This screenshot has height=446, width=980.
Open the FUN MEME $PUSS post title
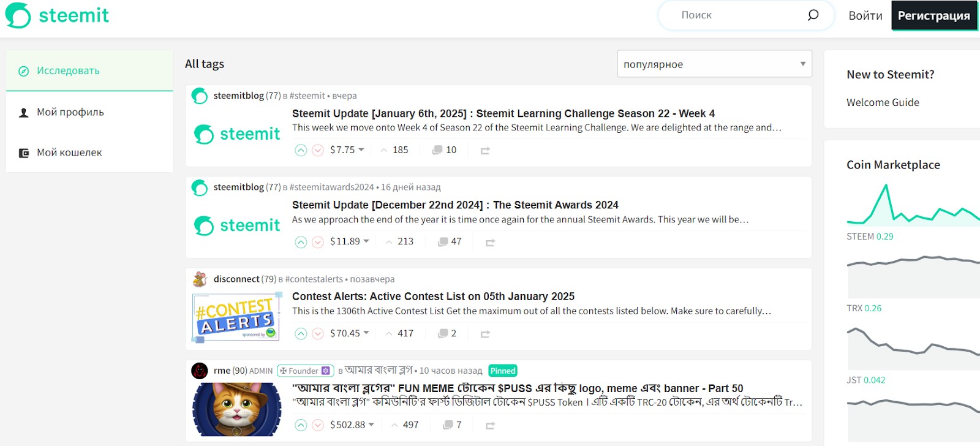(518, 388)
